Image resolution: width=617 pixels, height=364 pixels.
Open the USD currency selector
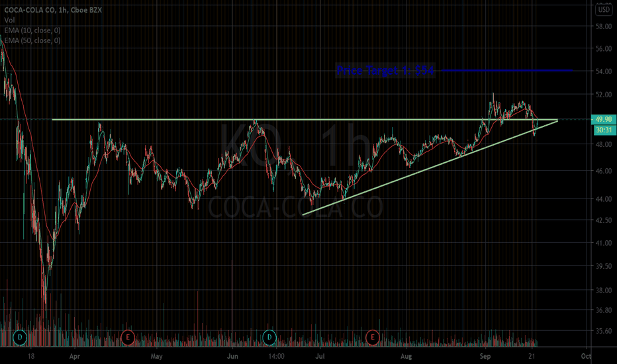[x=604, y=9]
